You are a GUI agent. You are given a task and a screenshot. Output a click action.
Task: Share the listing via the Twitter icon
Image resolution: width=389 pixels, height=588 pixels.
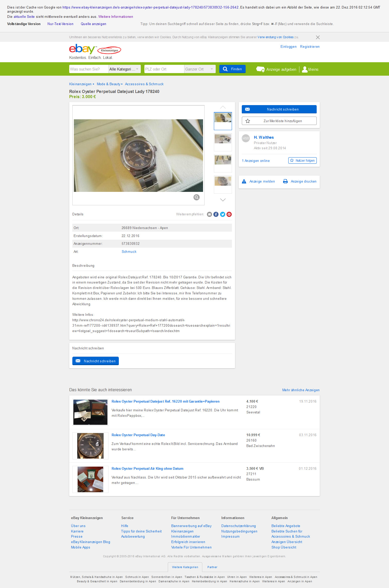pos(223,214)
